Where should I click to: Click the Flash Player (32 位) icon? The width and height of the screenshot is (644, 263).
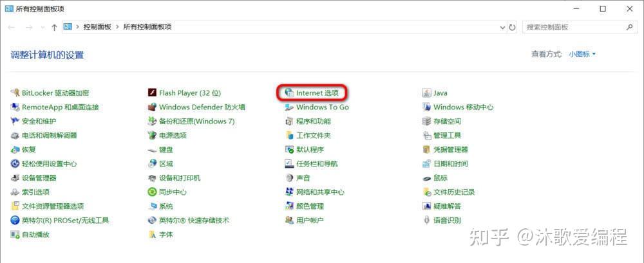click(153, 93)
